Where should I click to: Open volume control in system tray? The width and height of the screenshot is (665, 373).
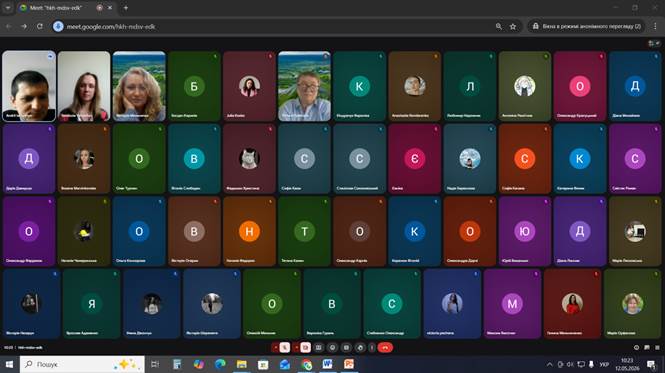[570, 364]
